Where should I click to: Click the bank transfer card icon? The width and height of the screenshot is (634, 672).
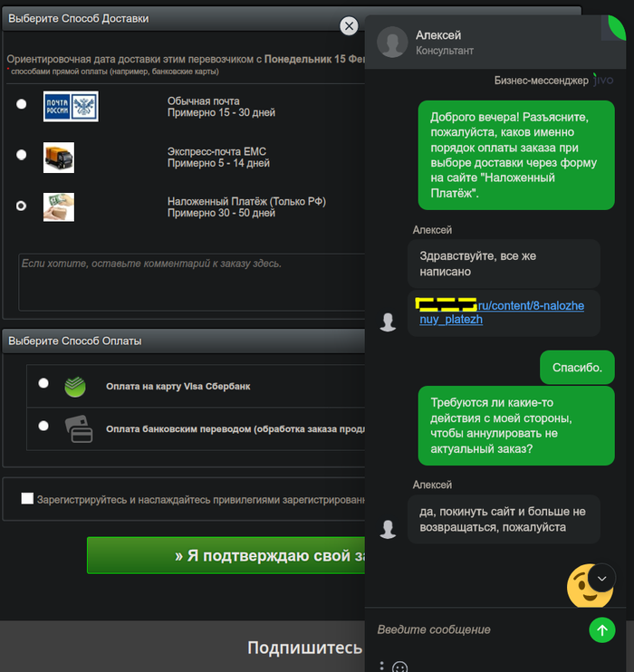79,429
